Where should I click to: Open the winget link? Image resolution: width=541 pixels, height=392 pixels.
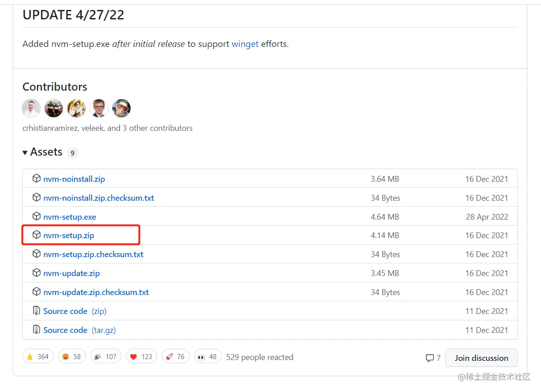245,44
